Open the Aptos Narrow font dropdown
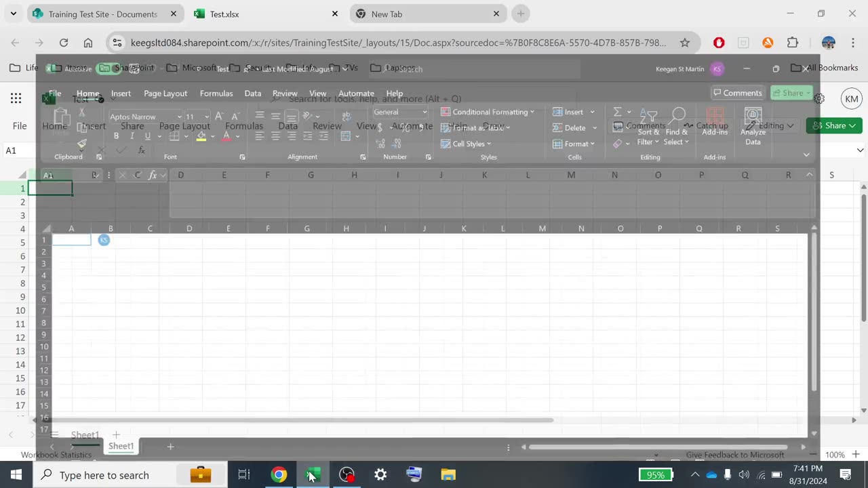Image resolution: width=868 pixels, height=488 pixels. point(179,117)
